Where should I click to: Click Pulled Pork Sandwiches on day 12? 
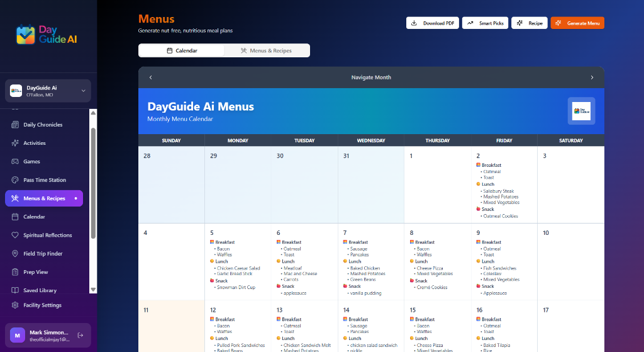pyautogui.click(x=241, y=346)
